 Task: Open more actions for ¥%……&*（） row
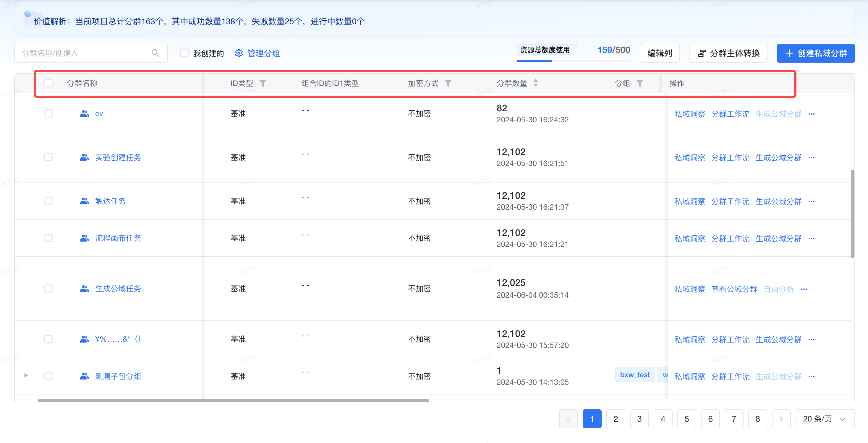coord(812,340)
